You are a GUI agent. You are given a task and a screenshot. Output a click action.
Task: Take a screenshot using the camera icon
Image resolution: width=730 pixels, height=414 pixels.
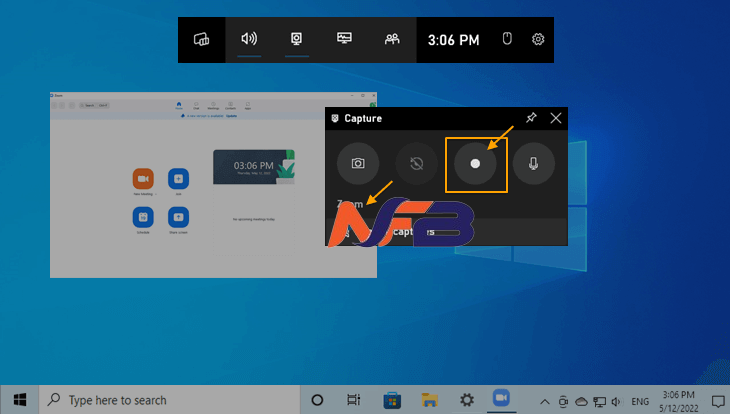[x=357, y=163]
